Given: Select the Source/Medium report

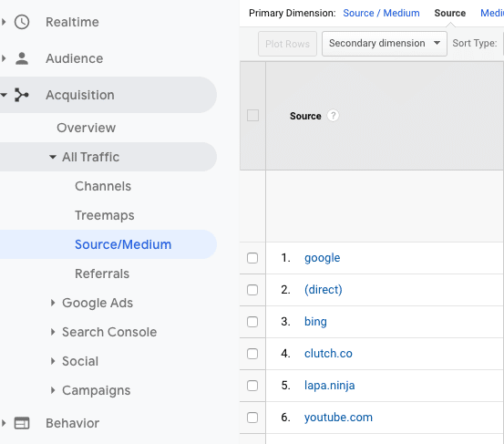Looking at the screenshot, I should pos(123,244).
